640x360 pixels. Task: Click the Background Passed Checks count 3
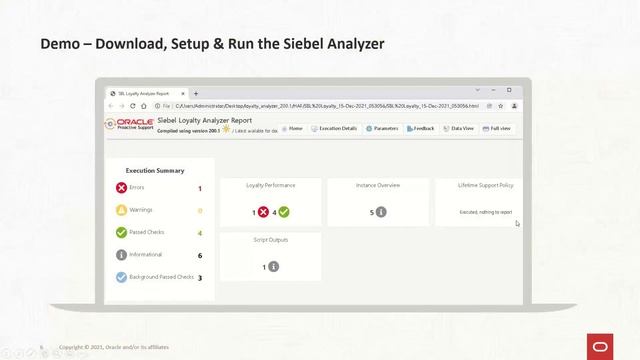[200, 278]
